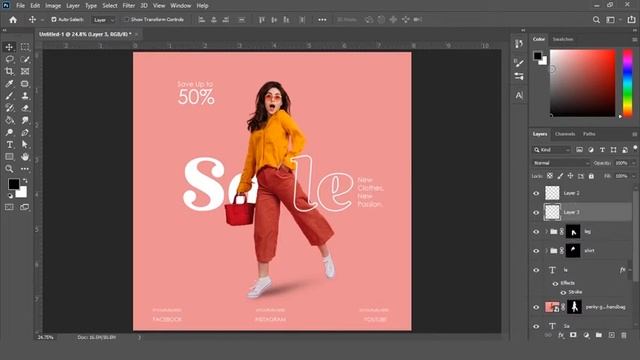Select the Paint Bucket tool
This screenshot has width=640, height=360.
pos(9,120)
